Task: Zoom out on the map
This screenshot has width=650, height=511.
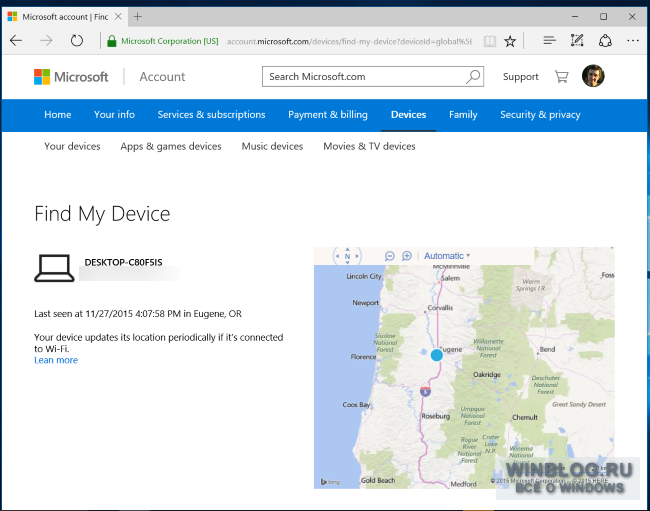Action: tap(390, 256)
